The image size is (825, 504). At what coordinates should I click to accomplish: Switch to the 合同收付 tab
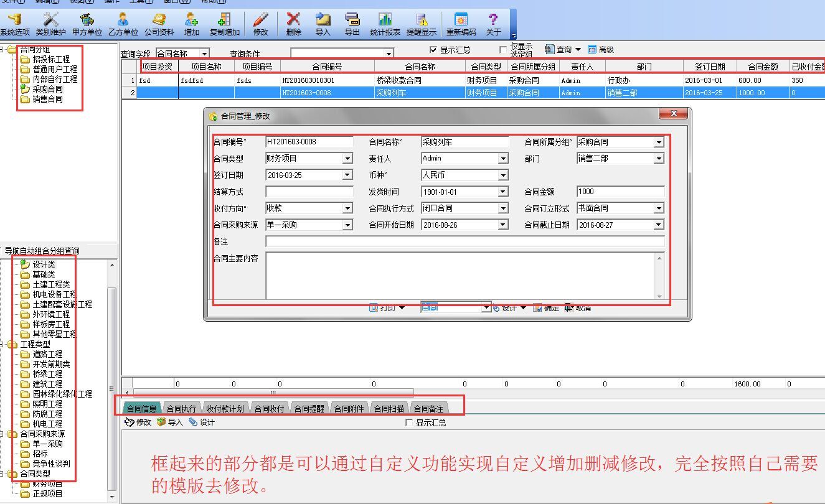point(269,408)
